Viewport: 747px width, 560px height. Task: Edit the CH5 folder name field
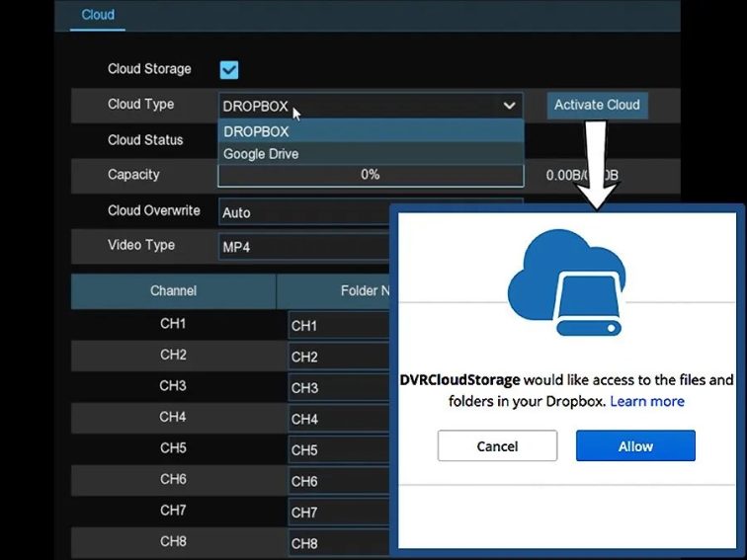339,449
